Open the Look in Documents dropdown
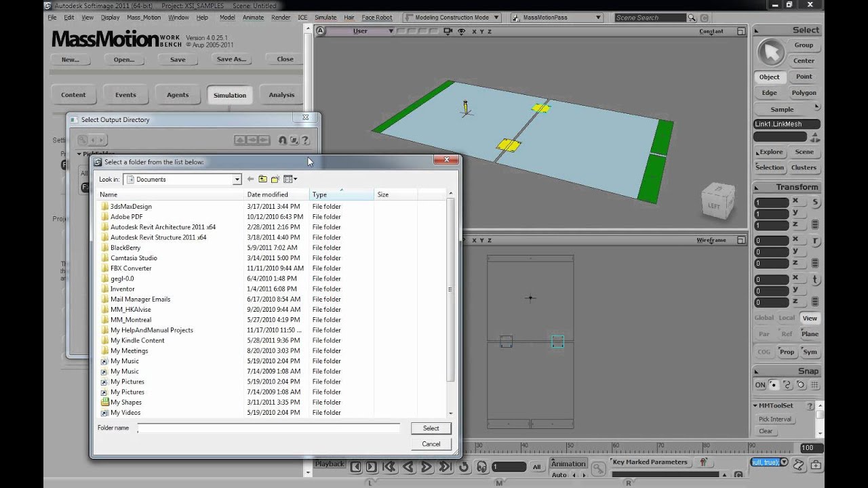Screen dimensions: 868x488 coord(237,180)
